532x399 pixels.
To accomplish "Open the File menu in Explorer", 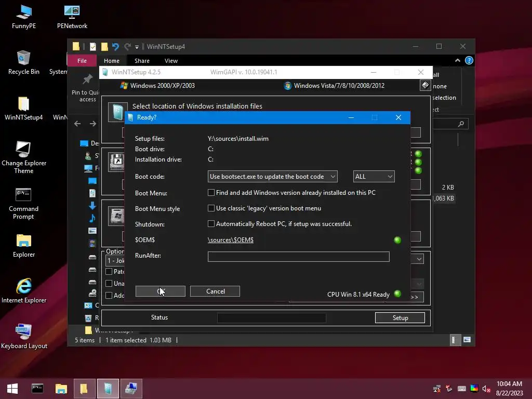I will (x=82, y=61).
